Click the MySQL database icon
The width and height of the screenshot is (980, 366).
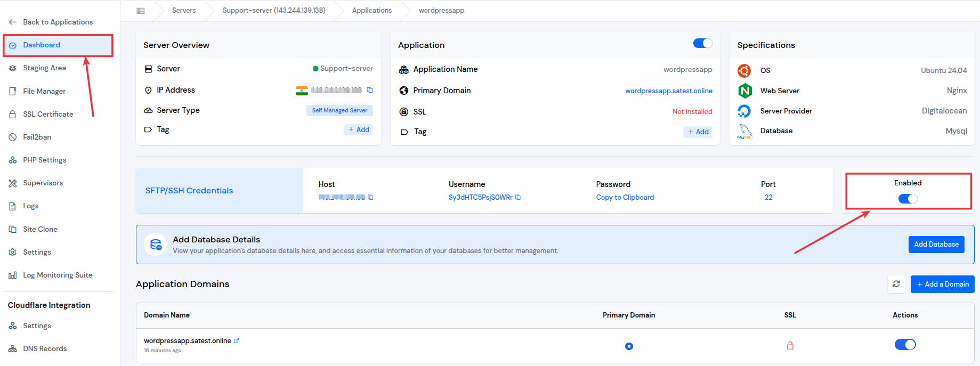(744, 131)
